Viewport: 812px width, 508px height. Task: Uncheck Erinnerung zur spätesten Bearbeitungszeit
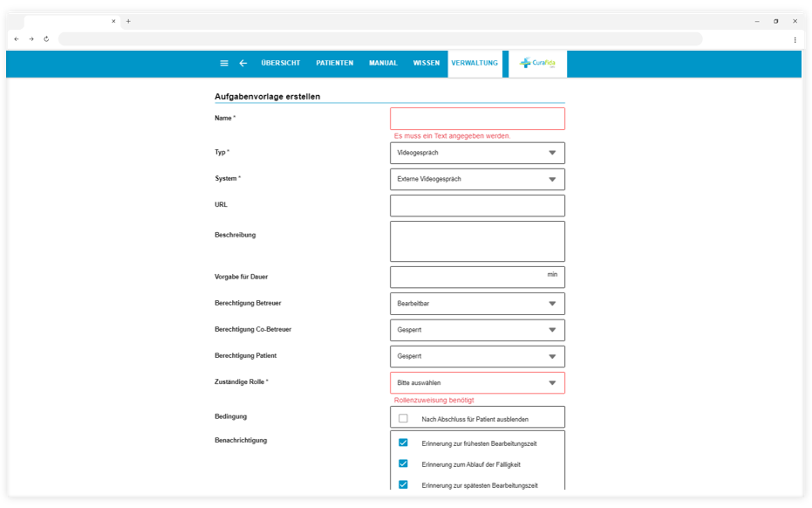[x=404, y=484]
